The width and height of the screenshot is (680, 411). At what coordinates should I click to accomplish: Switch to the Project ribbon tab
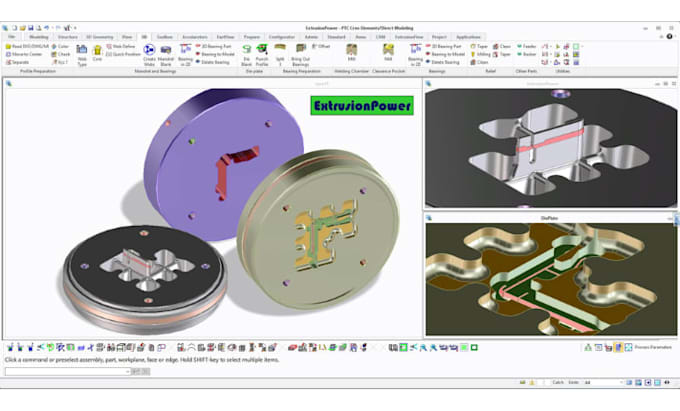pyautogui.click(x=439, y=37)
